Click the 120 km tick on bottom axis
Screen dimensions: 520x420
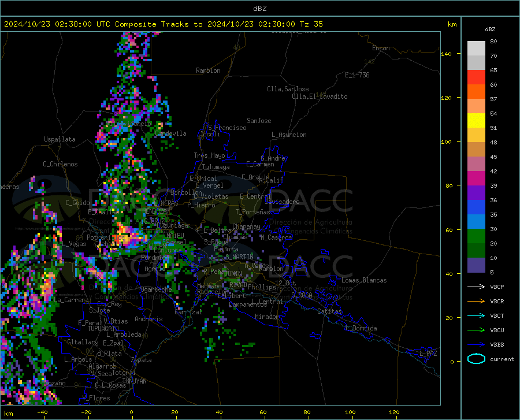394,412
